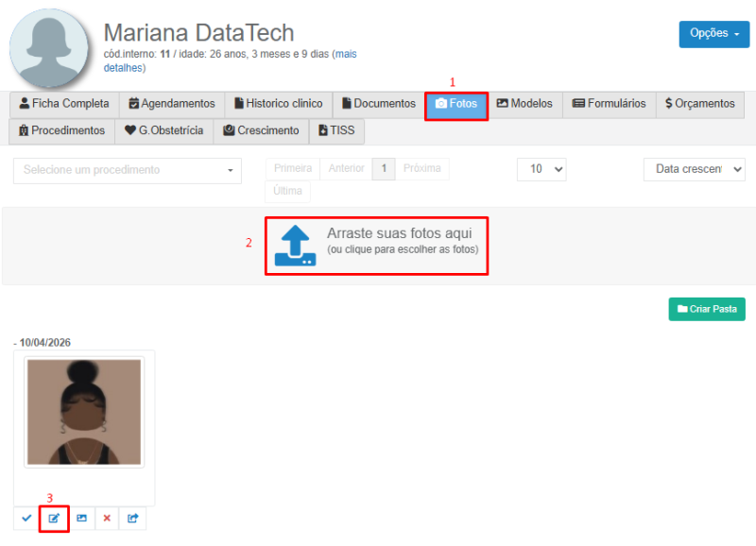Click the patient avatar picture
This screenshot has height=546, width=756.
pyautogui.click(x=51, y=49)
